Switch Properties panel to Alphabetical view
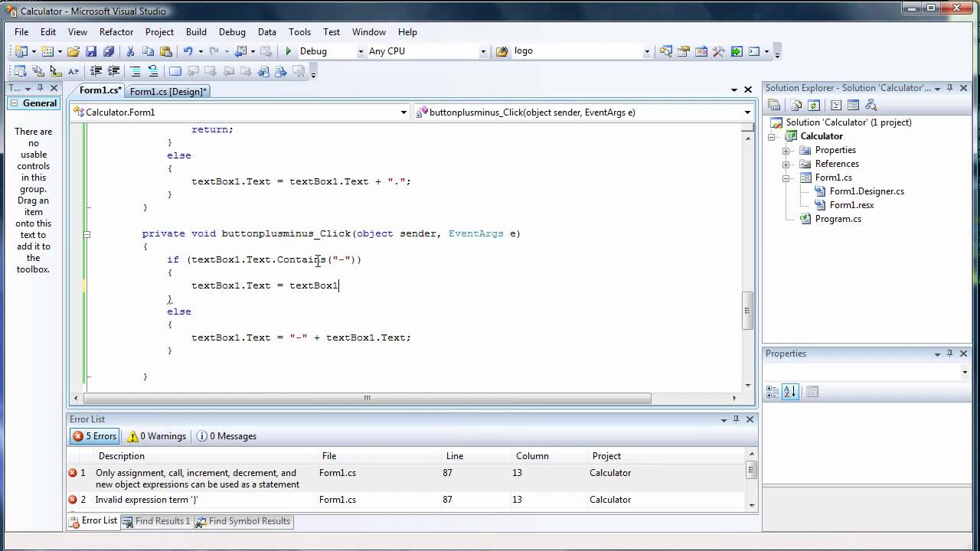The image size is (980, 551). tap(790, 391)
